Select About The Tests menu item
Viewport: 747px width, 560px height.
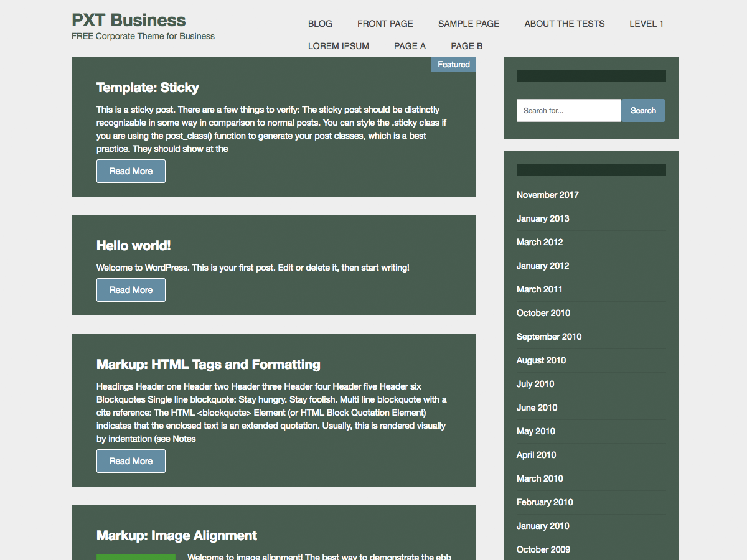coord(564,24)
